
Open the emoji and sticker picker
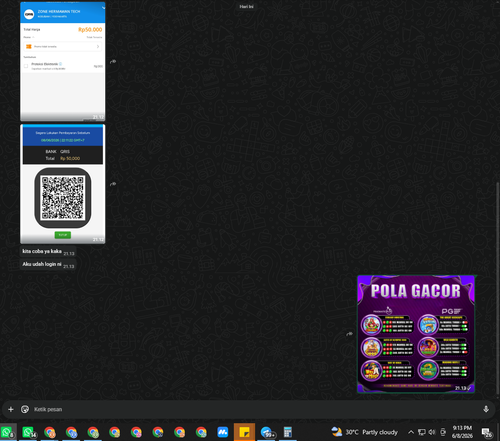tap(25, 409)
